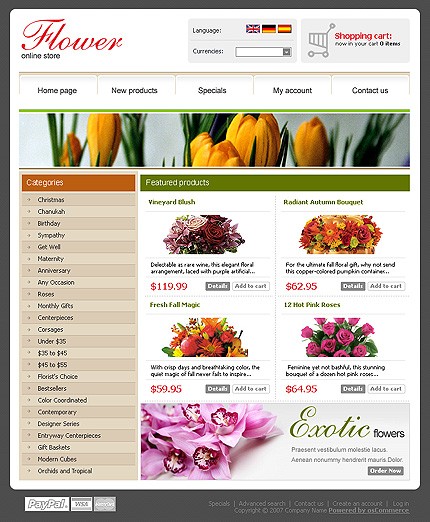Click Order Now on Exotic flowers banner
Screen dimensions: 430x522
pos(386,471)
